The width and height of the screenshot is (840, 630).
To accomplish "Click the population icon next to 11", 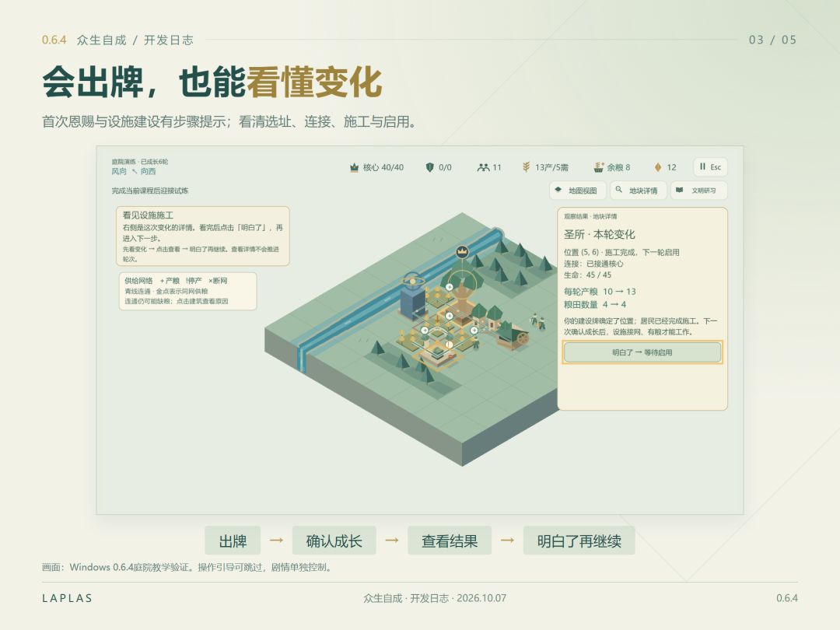I will (483, 168).
